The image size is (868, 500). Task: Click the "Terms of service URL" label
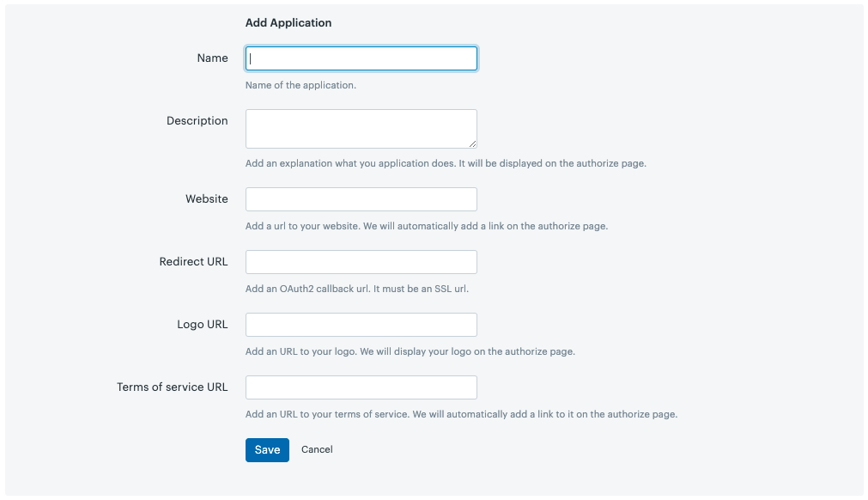(x=172, y=387)
